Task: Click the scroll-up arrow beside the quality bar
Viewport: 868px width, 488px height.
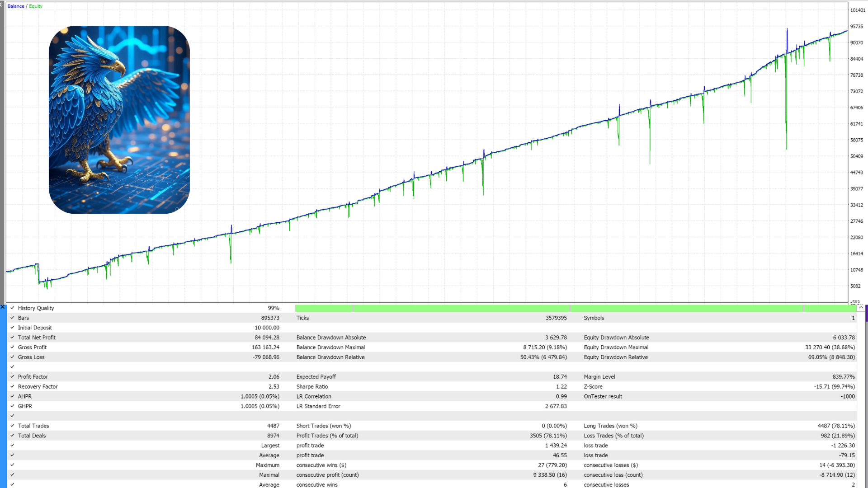Action: (x=861, y=307)
